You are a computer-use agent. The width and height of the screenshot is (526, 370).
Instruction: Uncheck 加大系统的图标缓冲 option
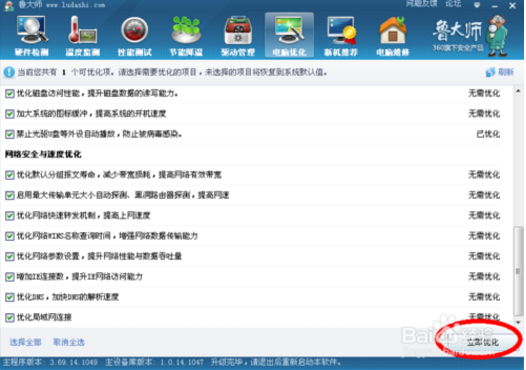click(10, 114)
